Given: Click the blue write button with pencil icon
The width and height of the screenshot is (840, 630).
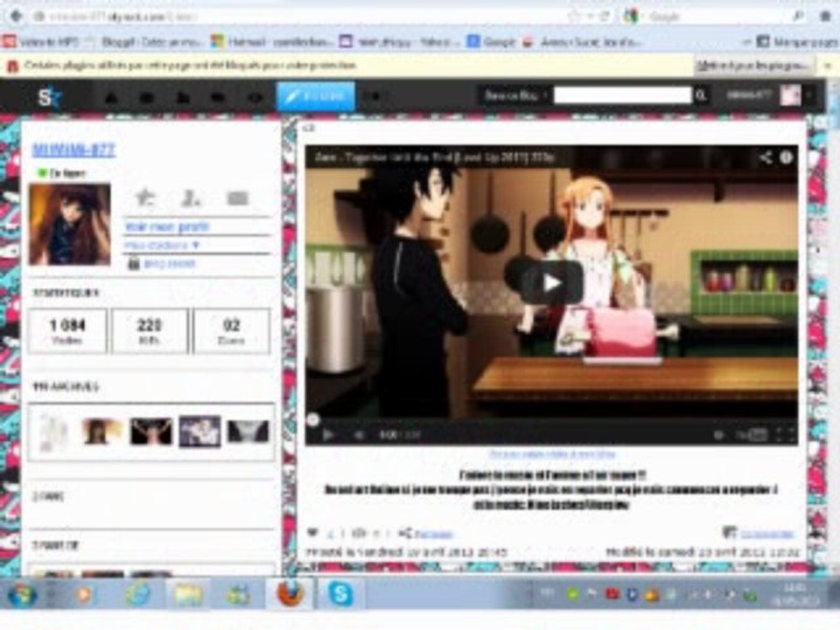Looking at the screenshot, I should [x=316, y=96].
